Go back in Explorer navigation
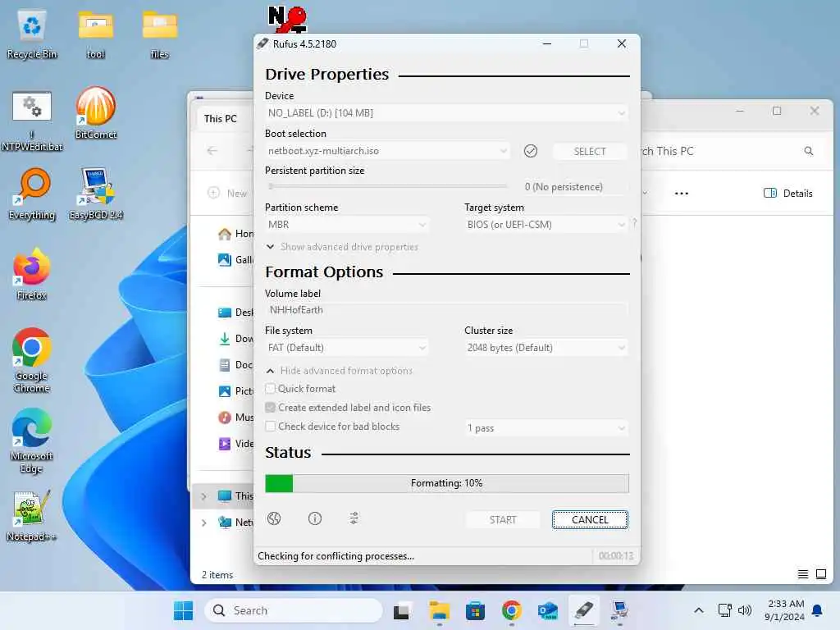840x630 pixels. (x=212, y=151)
